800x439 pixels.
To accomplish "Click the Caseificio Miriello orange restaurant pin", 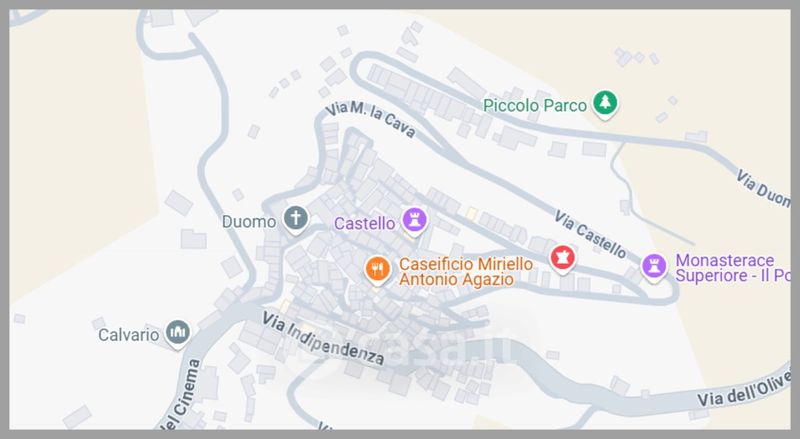I will (x=378, y=270).
